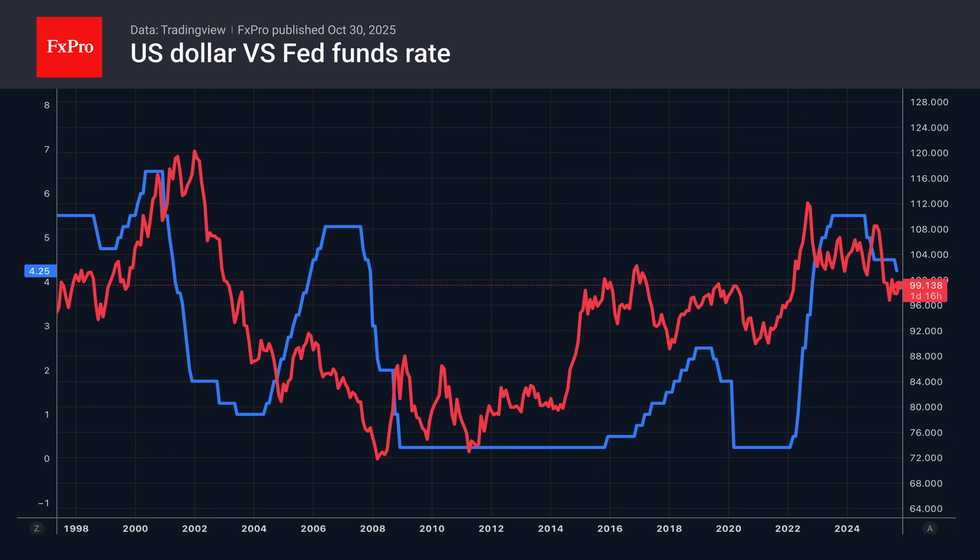This screenshot has height=560, width=980.
Task: Click the 'Data: Tradingview' source text
Action: (178, 30)
